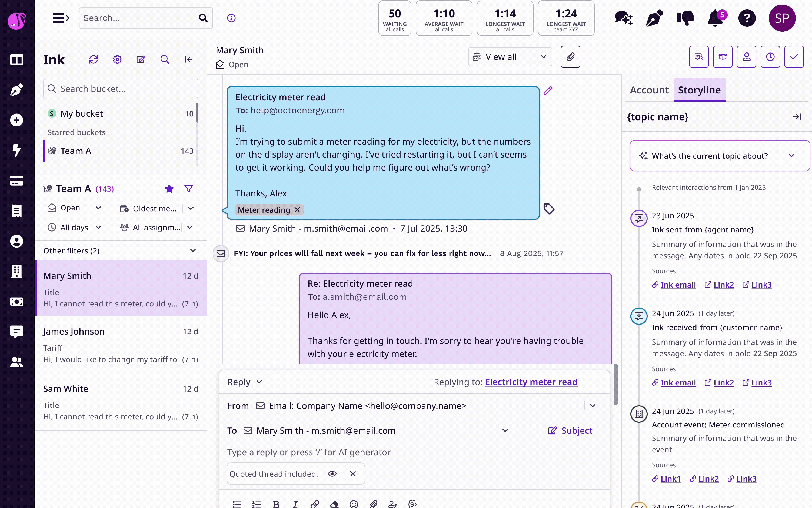The image size is (812, 508).
Task: Select the Storyline tab
Action: click(699, 90)
